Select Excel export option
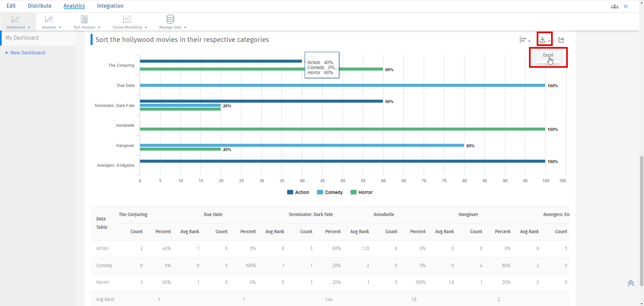 click(548, 55)
